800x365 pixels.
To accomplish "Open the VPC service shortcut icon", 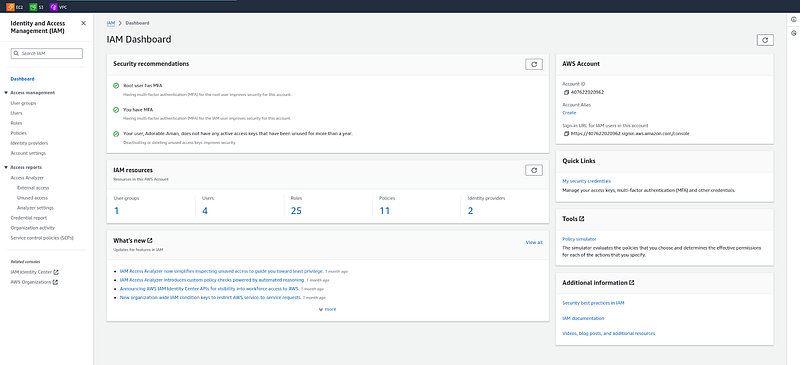I will [x=54, y=7].
